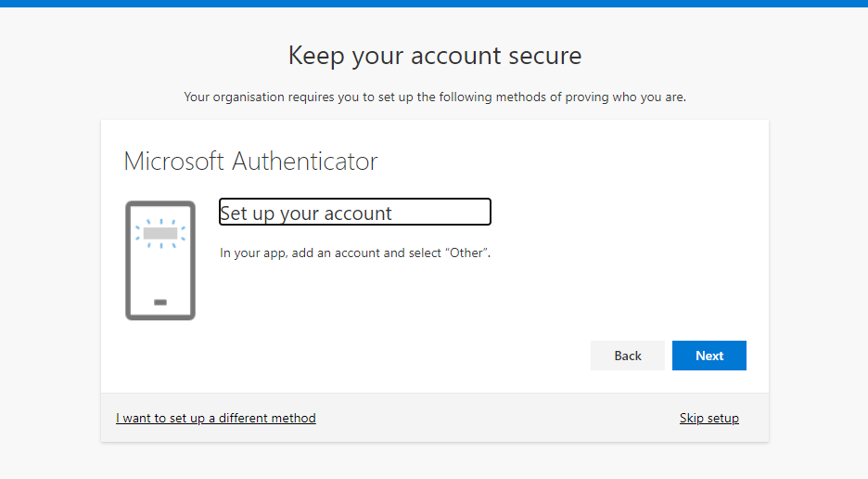
Task: Click the phone illustration icon
Action: [160, 260]
